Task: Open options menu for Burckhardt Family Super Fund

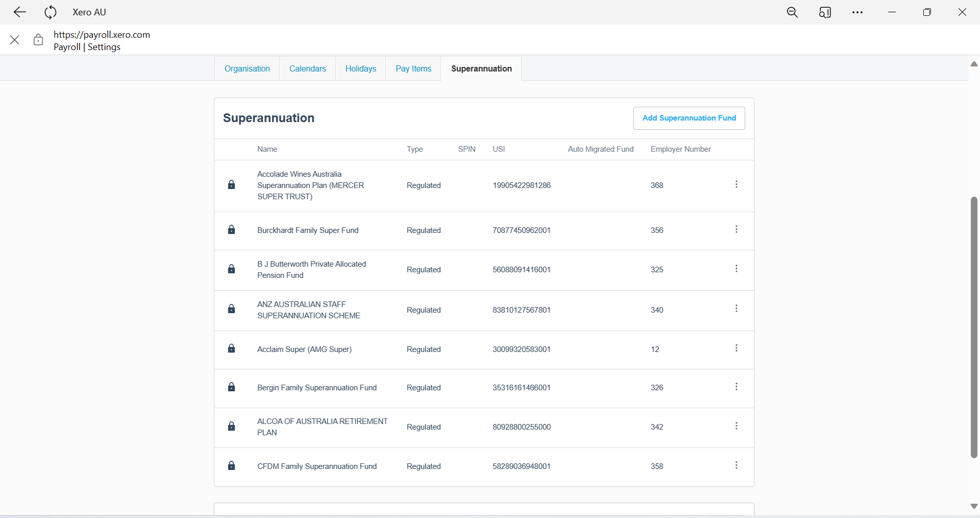Action: pos(736,229)
